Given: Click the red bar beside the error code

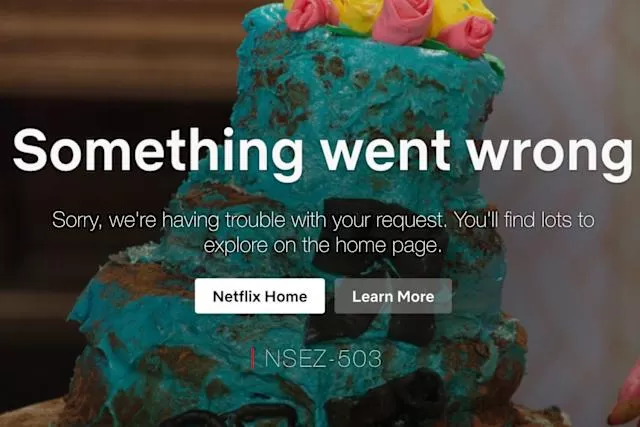Looking at the screenshot, I should (253, 358).
